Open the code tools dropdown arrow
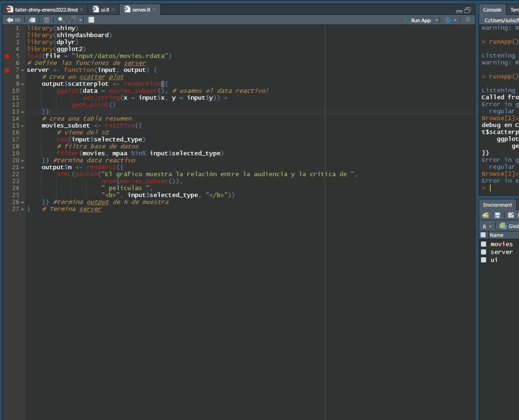Screen dimensions: 519x420 coord(80,20)
